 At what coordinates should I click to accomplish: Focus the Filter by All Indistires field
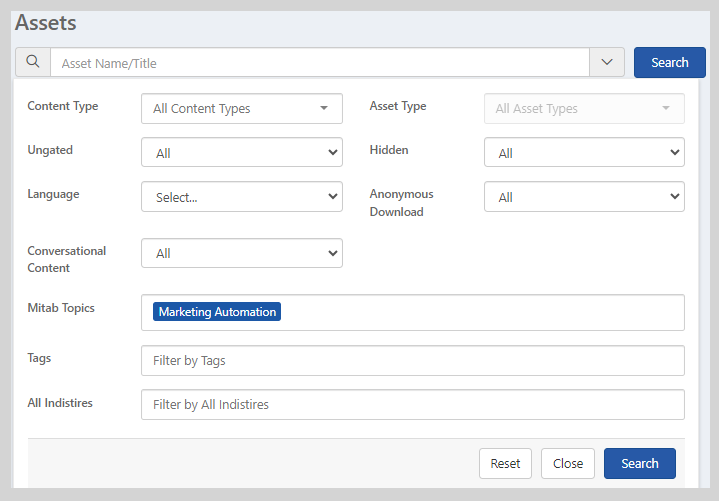click(412, 404)
